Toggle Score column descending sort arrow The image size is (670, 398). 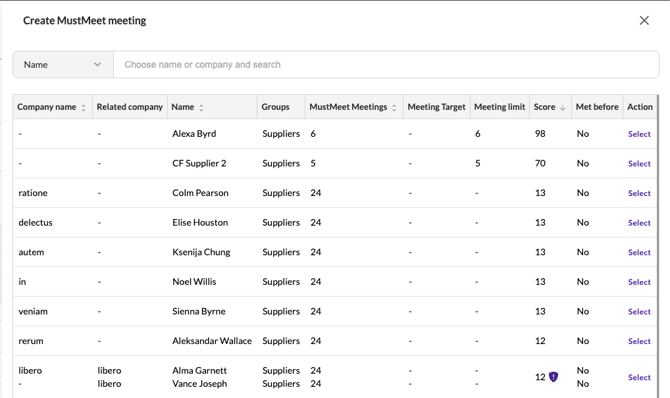point(562,108)
